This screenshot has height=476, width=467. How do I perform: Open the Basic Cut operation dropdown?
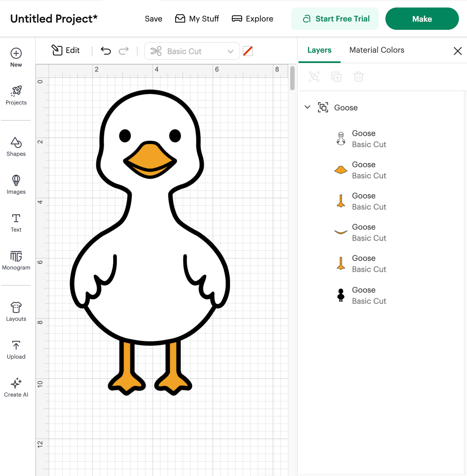pyautogui.click(x=192, y=51)
